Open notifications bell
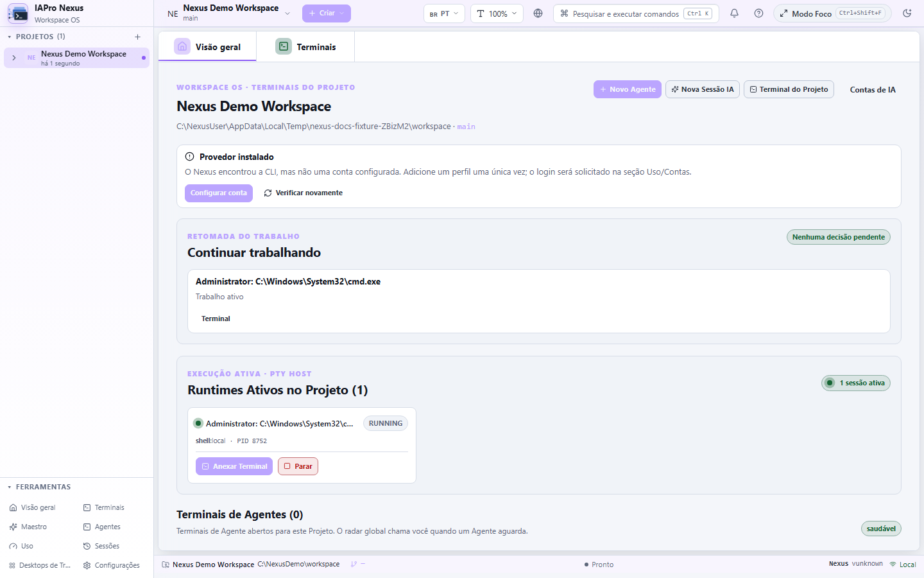The height and width of the screenshot is (578, 924). pyautogui.click(x=734, y=13)
